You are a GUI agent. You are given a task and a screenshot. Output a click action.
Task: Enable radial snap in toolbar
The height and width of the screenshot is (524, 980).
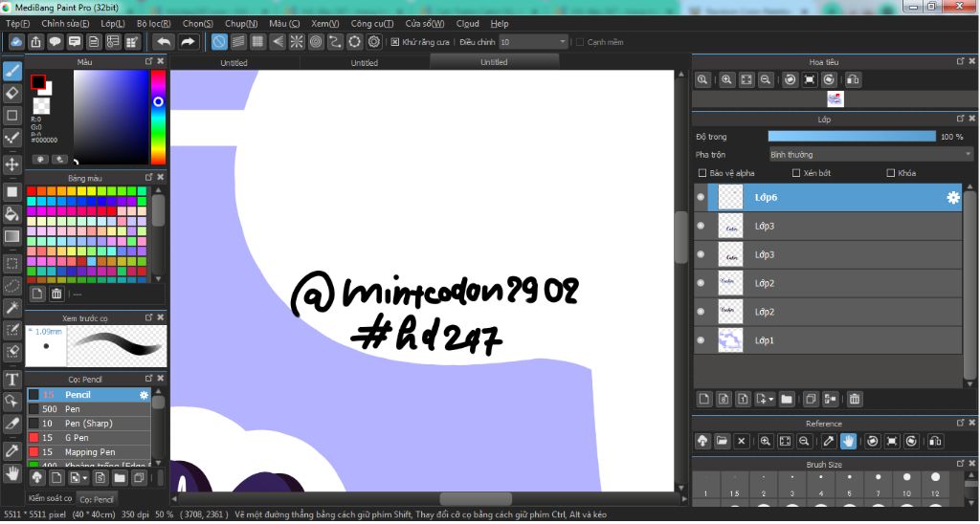click(x=297, y=42)
